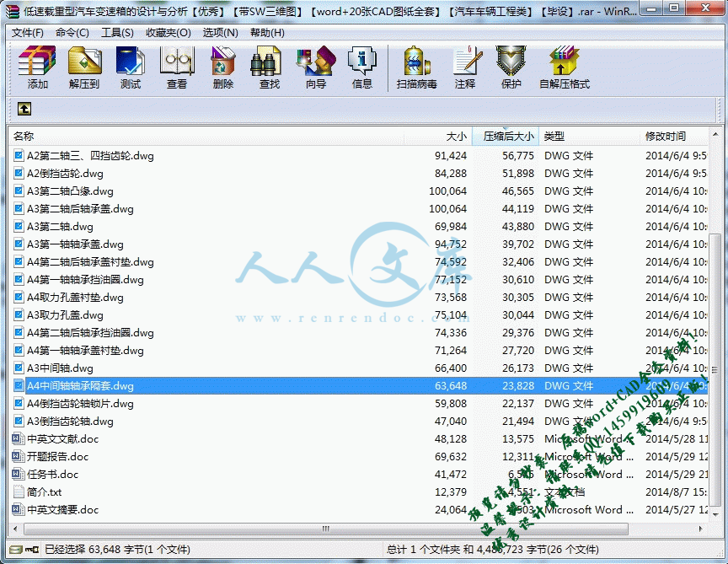The image size is (728, 564).
Task: Click horizontal scrollbar left arrow
Action: click(15, 529)
